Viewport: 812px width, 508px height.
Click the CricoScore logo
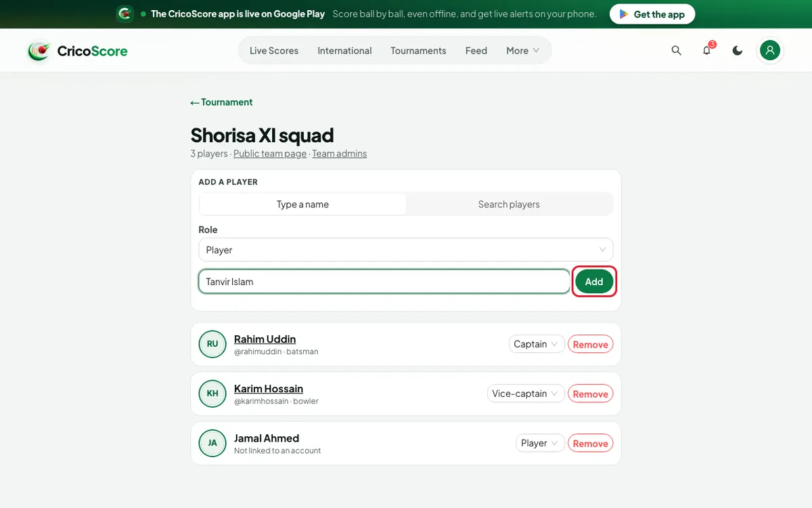click(77, 51)
